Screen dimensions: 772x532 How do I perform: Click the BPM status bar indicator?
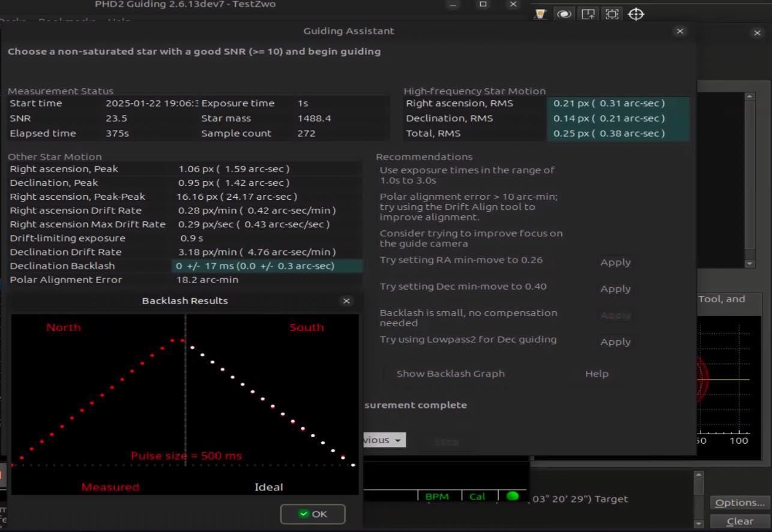[436, 497]
